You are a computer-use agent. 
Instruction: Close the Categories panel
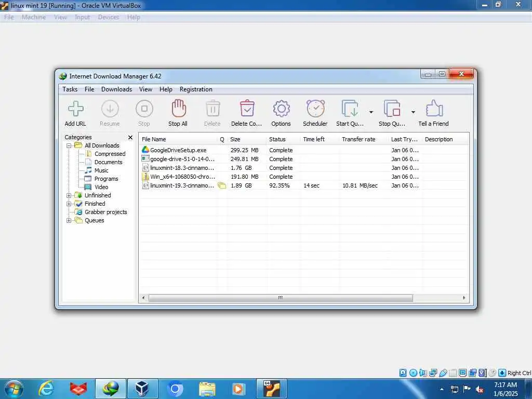coord(130,137)
